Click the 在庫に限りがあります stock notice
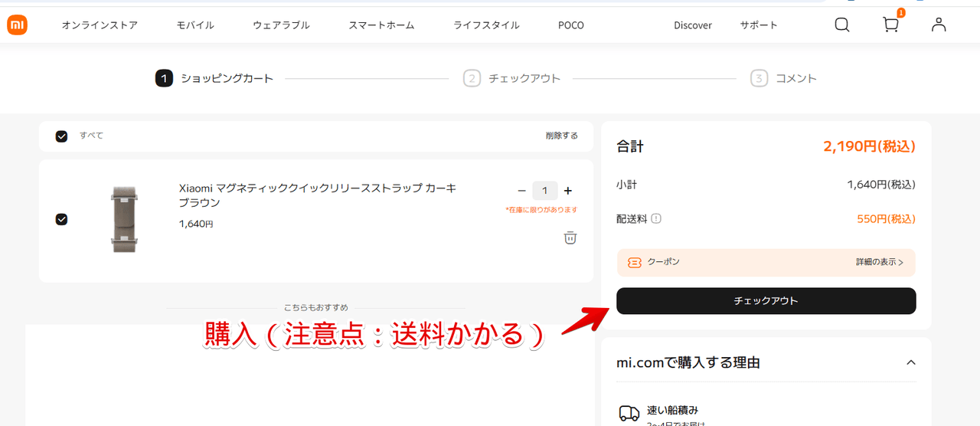 click(x=541, y=210)
